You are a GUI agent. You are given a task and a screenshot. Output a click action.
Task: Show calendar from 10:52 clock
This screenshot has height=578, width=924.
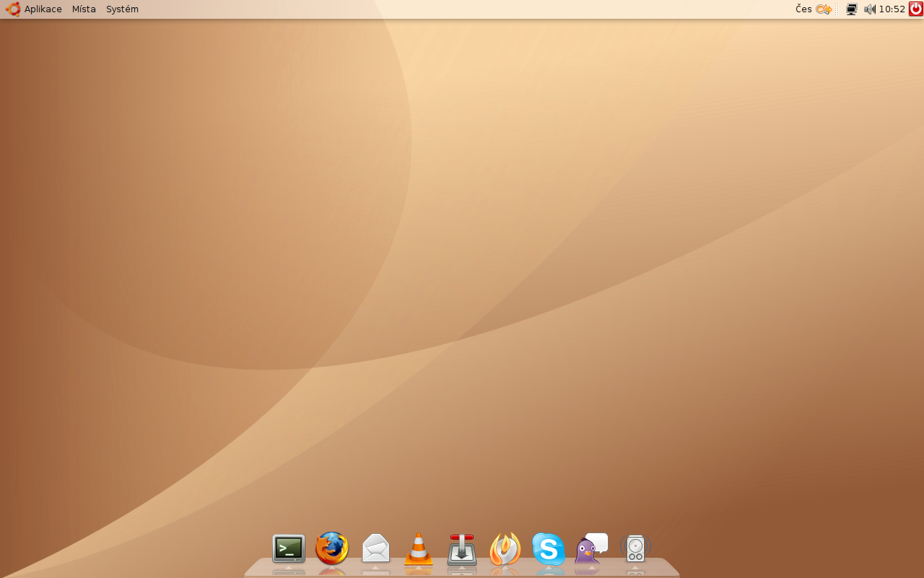pyautogui.click(x=892, y=9)
